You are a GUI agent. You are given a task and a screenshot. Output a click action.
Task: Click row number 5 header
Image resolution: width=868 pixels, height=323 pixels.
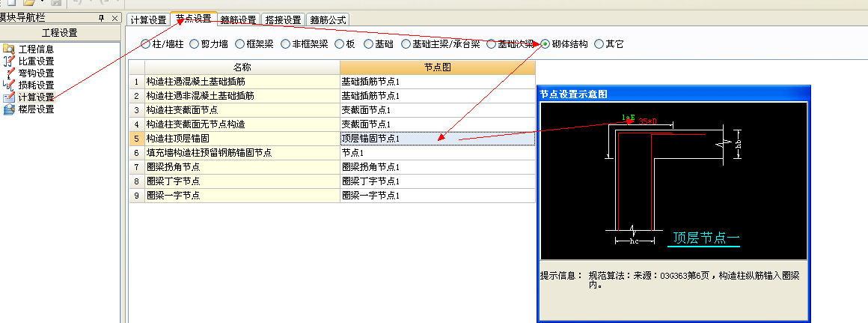(x=137, y=139)
